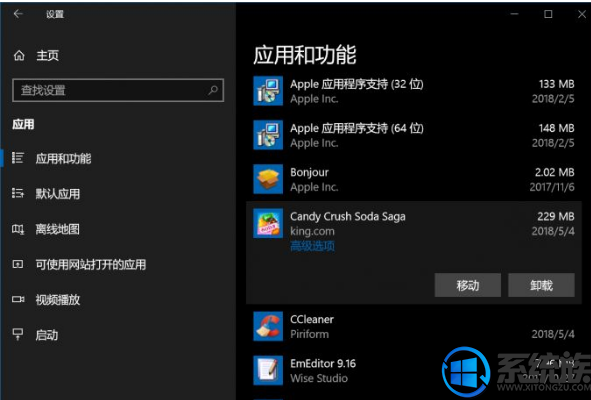This screenshot has height=400, width=591.
Task: Click the 应用和功能 page heading
Action: coord(305,55)
